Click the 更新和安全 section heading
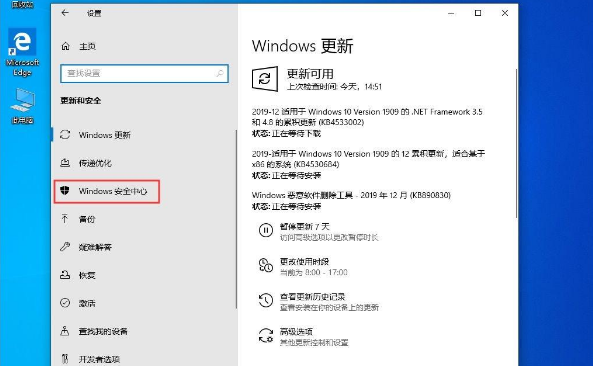The height and width of the screenshot is (366, 593). tap(81, 101)
